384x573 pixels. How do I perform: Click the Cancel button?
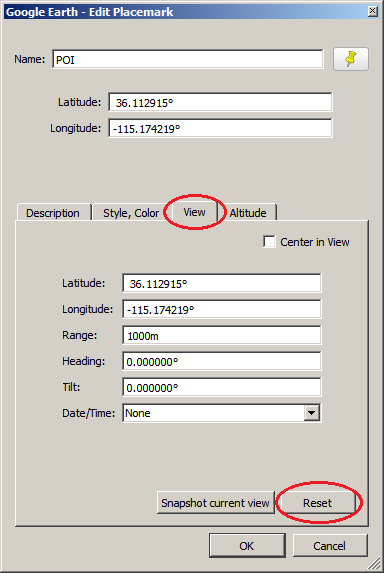click(x=330, y=546)
